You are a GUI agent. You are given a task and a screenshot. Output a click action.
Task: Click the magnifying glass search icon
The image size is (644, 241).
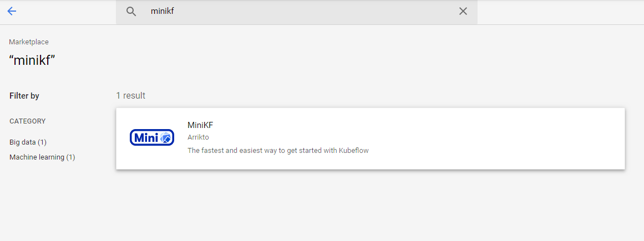point(131,12)
